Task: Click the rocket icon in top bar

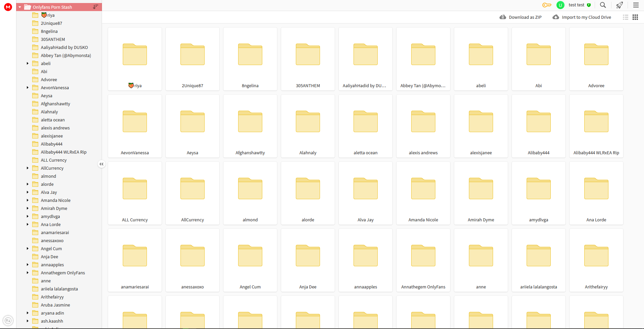Action: tap(619, 5)
